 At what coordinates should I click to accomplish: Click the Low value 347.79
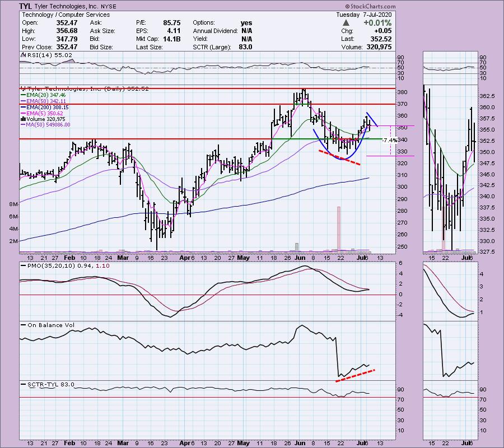[x=67, y=39]
